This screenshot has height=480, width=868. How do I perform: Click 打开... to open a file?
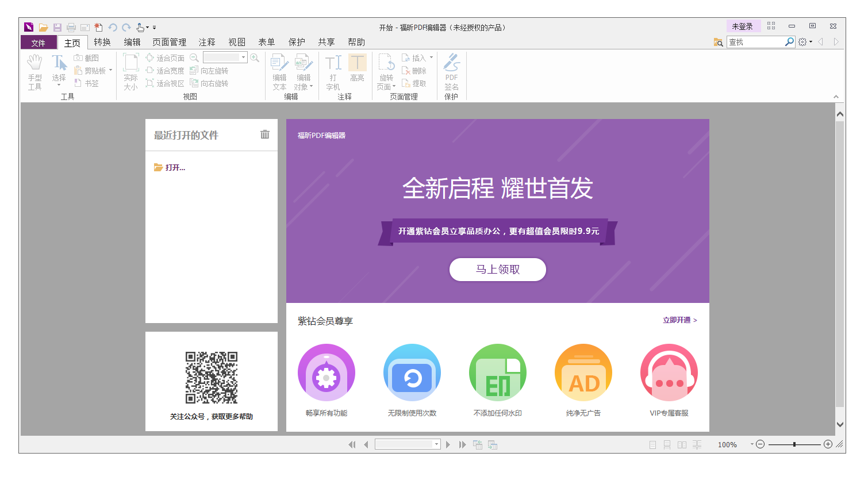170,167
